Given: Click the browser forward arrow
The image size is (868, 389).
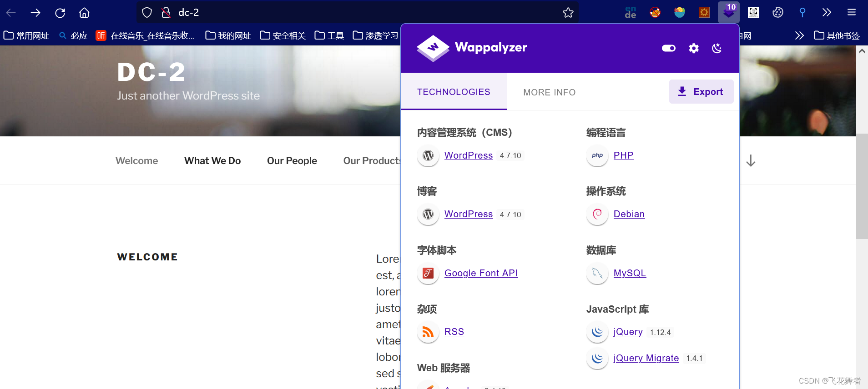Looking at the screenshot, I should point(35,13).
